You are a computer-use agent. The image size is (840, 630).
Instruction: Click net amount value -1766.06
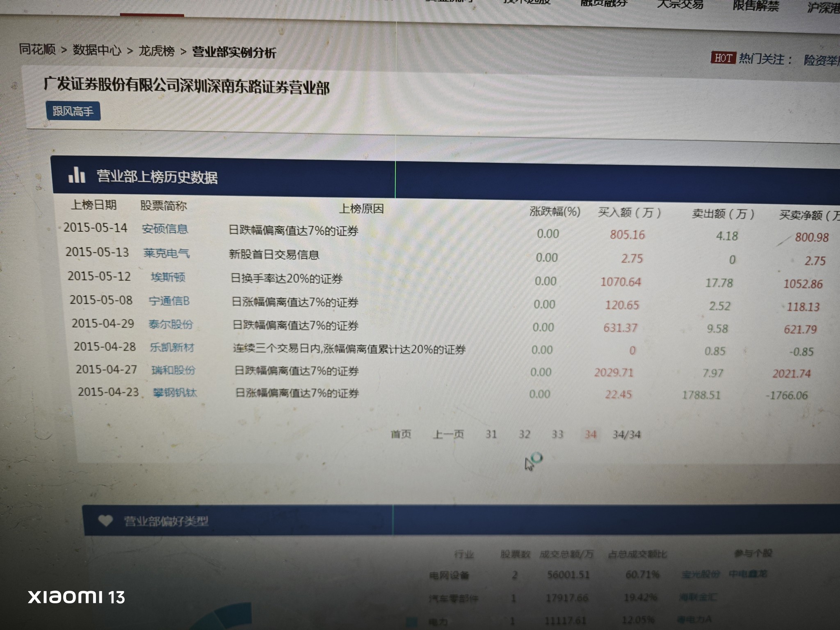click(x=786, y=395)
